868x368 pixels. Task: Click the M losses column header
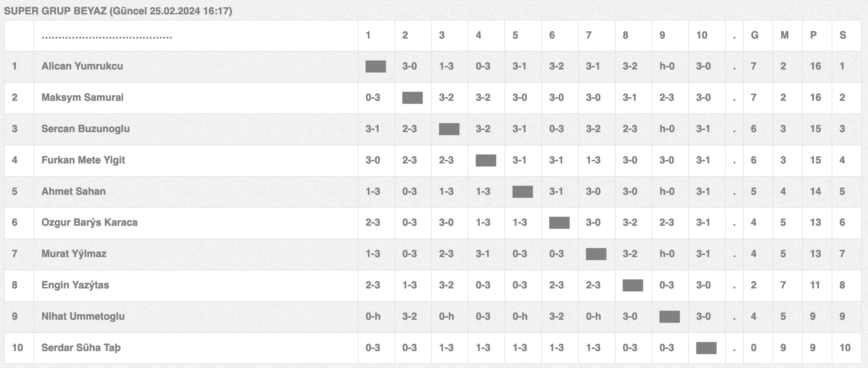(x=784, y=35)
